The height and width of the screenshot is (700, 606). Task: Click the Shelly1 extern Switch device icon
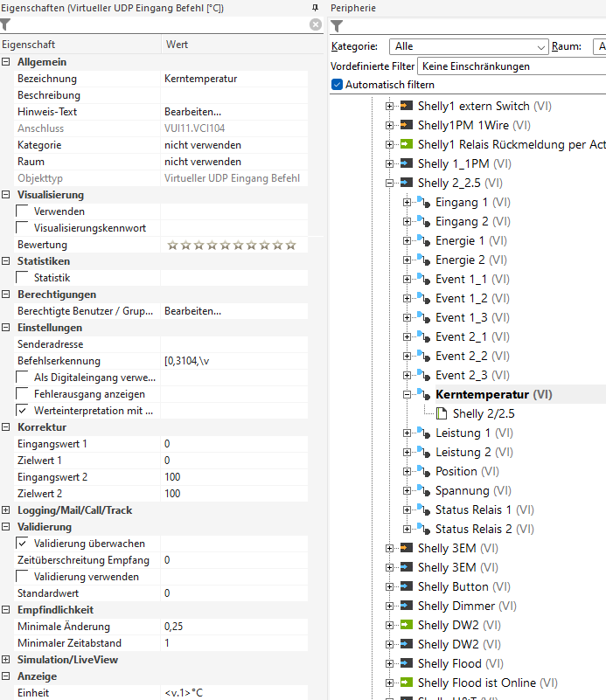tap(407, 106)
